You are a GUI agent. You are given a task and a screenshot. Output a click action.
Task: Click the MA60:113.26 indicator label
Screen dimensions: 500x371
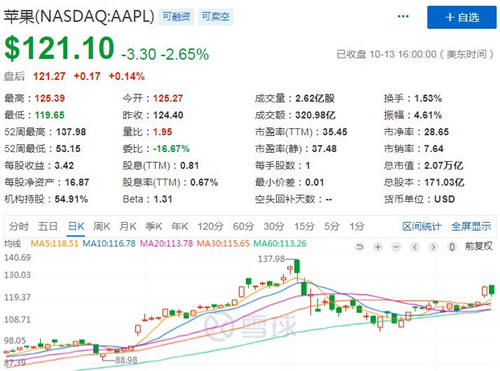coord(280,244)
